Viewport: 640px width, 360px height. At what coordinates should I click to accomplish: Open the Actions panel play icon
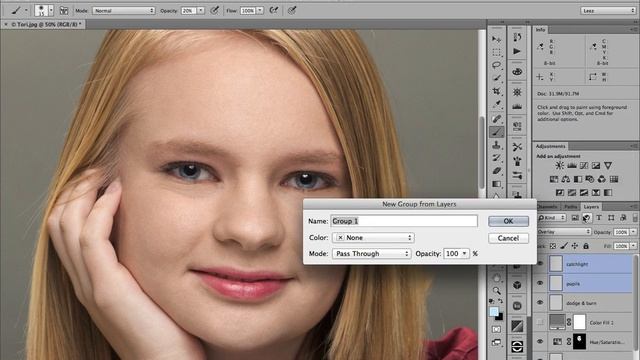(x=517, y=51)
